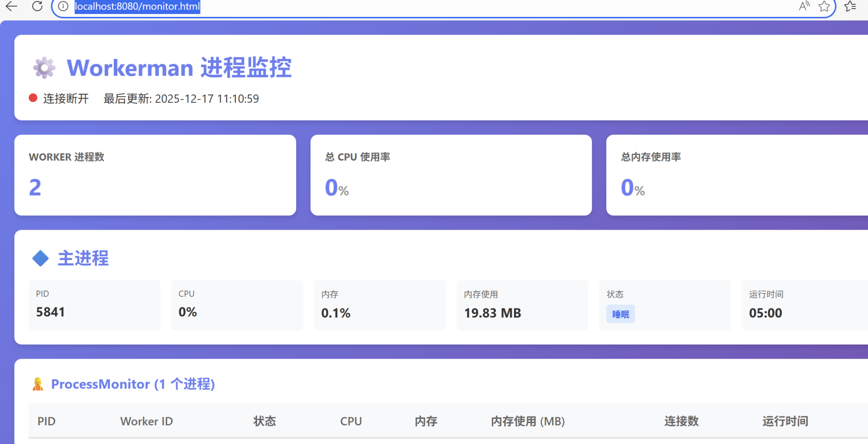Click the worker emoji beside ProcessMonitor

tap(38, 384)
